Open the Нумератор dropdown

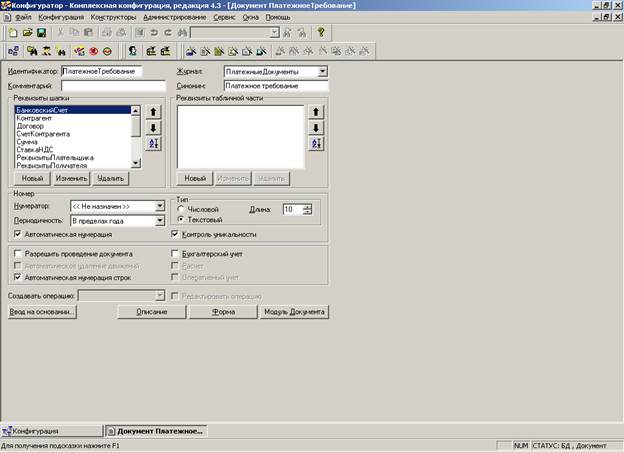click(x=157, y=205)
